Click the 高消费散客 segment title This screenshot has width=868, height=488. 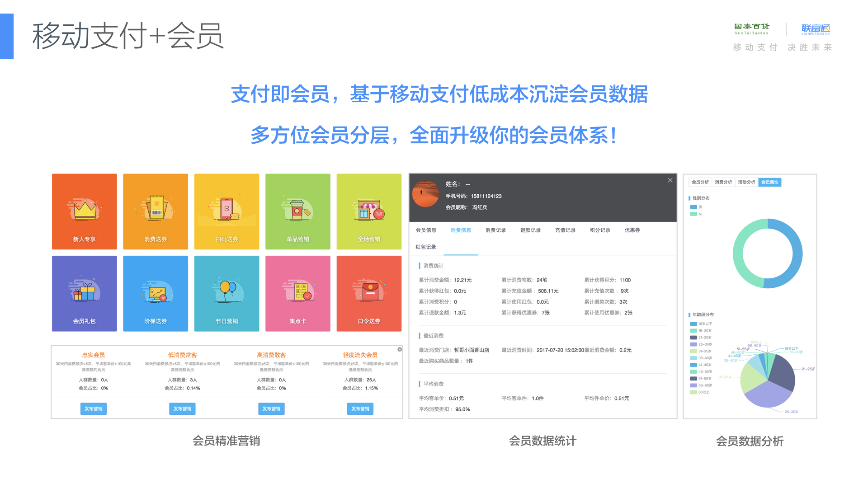[x=271, y=355]
